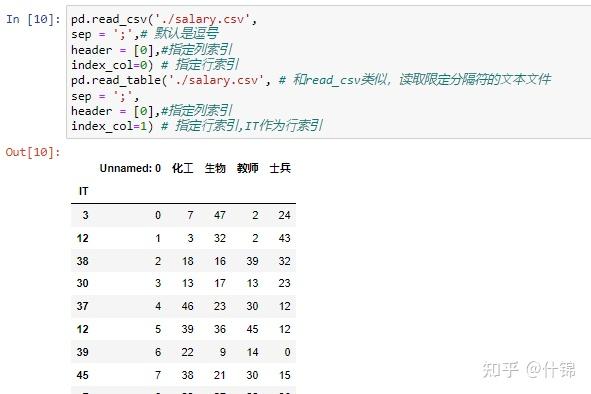Click the value 47 in 生物 column
The width and height of the screenshot is (591, 394).
click(220, 215)
